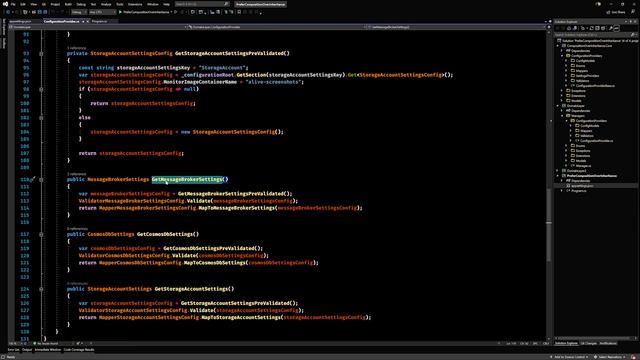Click the Visual Studio logo icon
Viewport: 640px width, 360px height.
coord(5,4)
